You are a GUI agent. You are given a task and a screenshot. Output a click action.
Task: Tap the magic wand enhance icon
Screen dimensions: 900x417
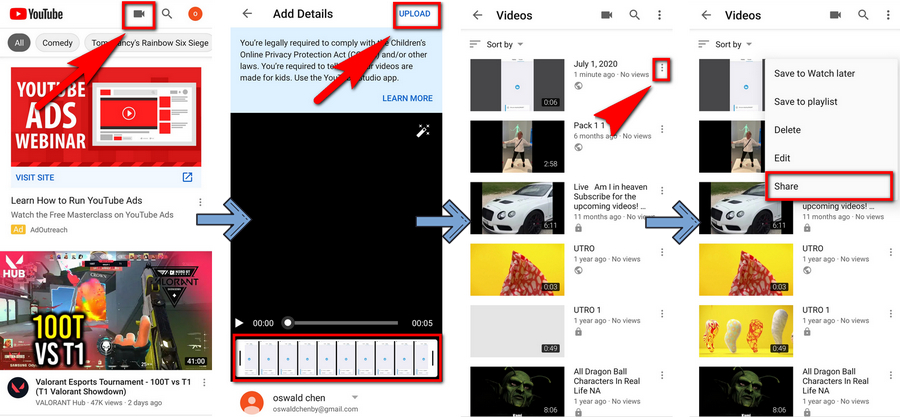(422, 131)
